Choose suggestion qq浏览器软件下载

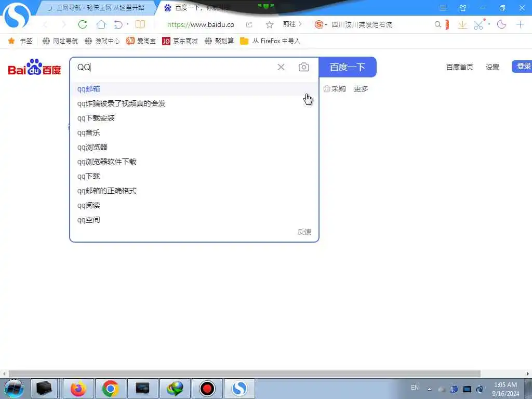(194, 162)
